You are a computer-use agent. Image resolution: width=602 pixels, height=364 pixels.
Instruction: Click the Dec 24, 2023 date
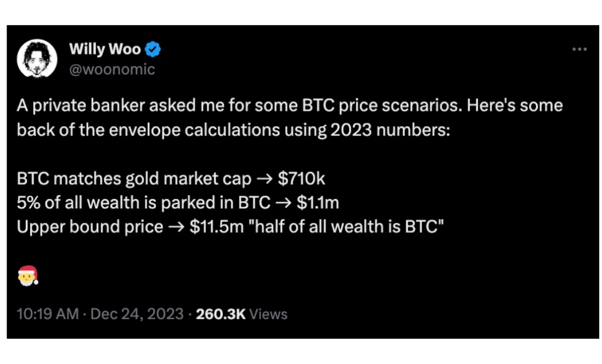pos(137,314)
